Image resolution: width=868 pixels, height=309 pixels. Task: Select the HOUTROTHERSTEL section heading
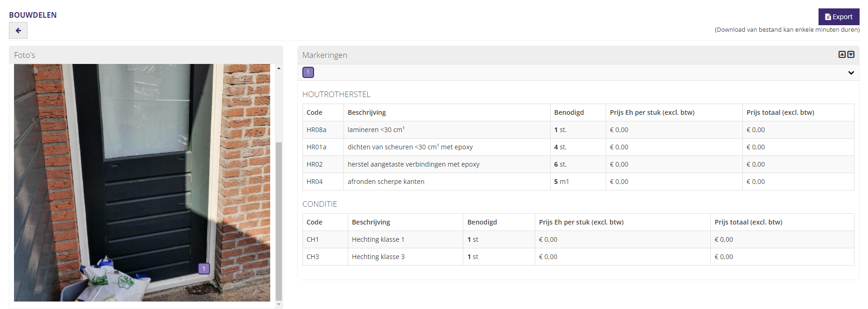point(336,94)
